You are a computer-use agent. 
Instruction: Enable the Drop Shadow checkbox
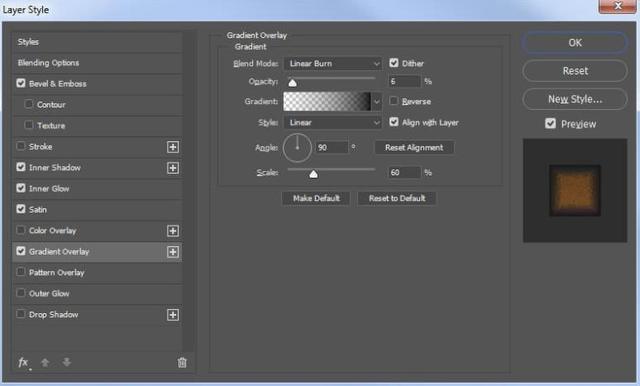point(21,314)
